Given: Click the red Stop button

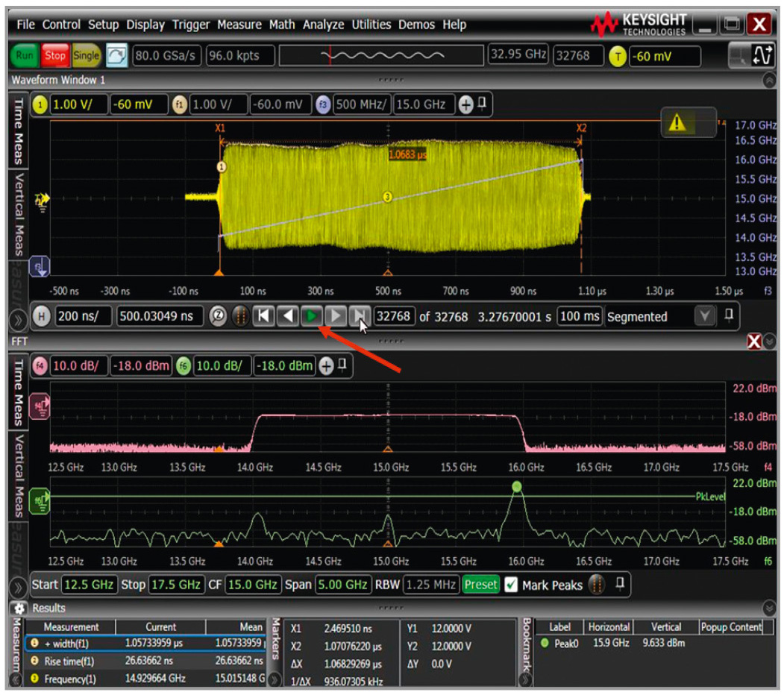Looking at the screenshot, I should pos(55,56).
